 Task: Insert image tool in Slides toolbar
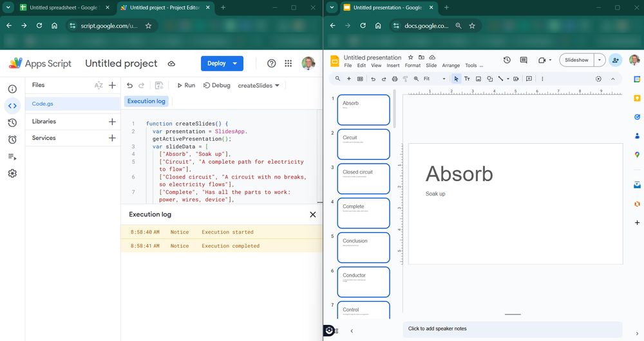[x=478, y=79]
